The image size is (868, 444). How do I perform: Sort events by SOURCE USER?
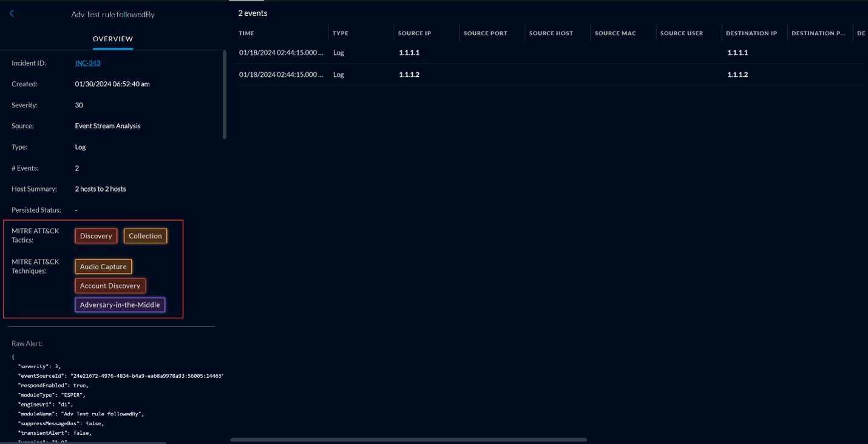tap(681, 33)
